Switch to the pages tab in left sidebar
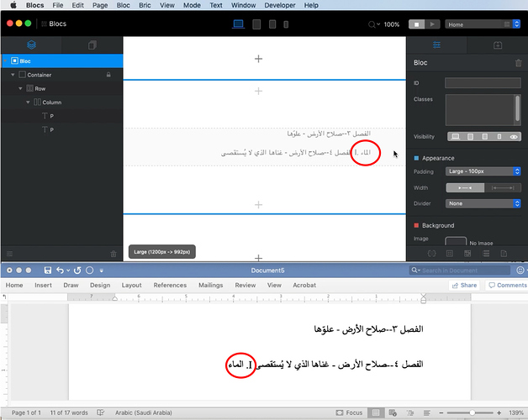Image resolution: width=528 pixels, height=420 pixels. (92, 45)
